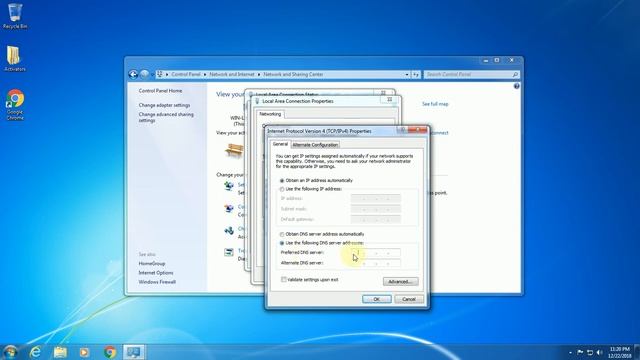Viewport: 640px width, 360px height.
Task: Select Obtain an IP address automatically
Action: (282, 180)
